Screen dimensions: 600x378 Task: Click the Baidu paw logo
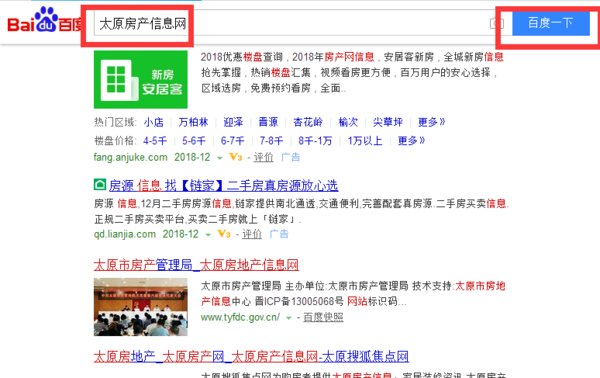46,19
